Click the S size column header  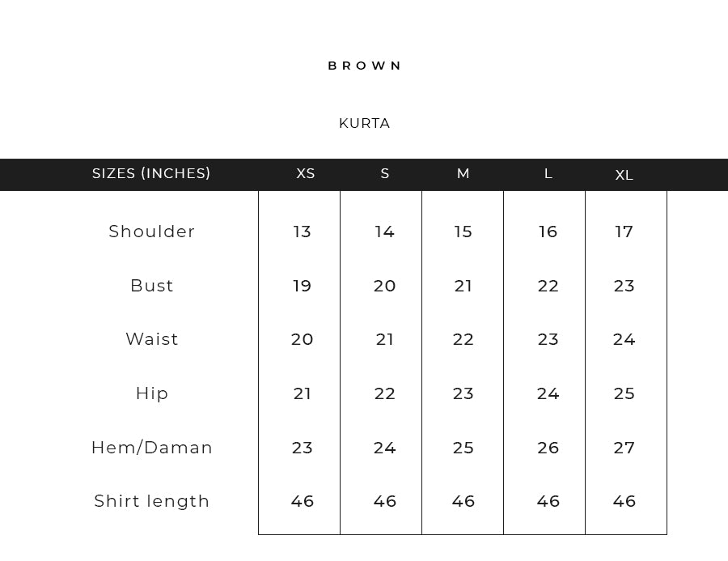coord(385,174)
